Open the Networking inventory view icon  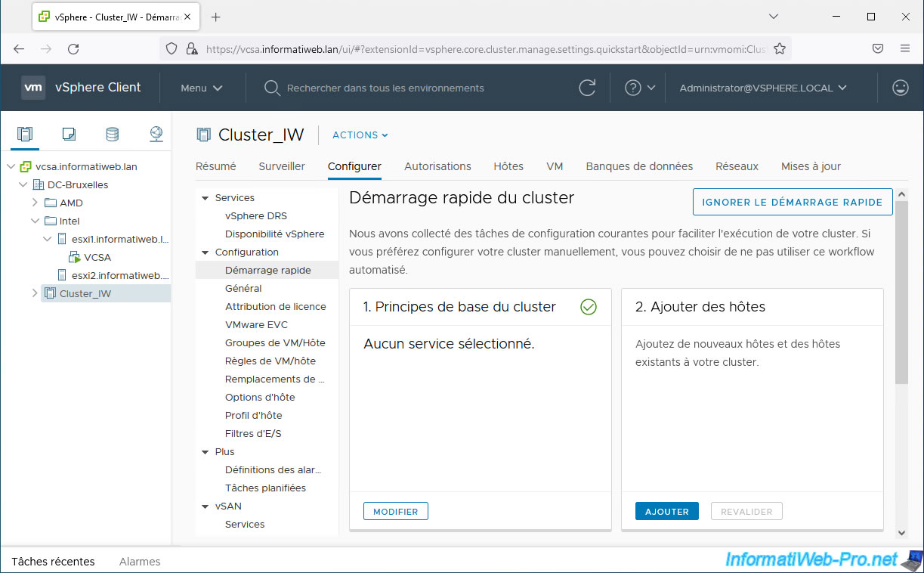pyautogui.click(x=156, y=135)
